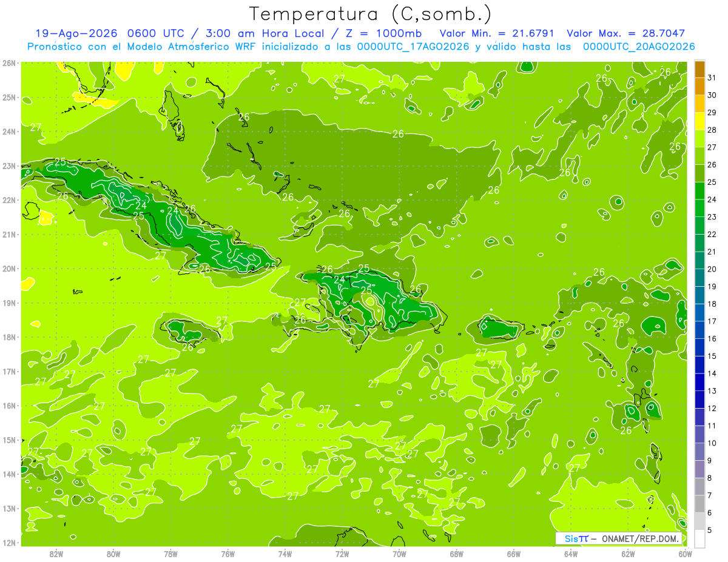Viewport: 728px width, 562px height.
Task: Click the 80W longitude label
Action: point(113,554)
